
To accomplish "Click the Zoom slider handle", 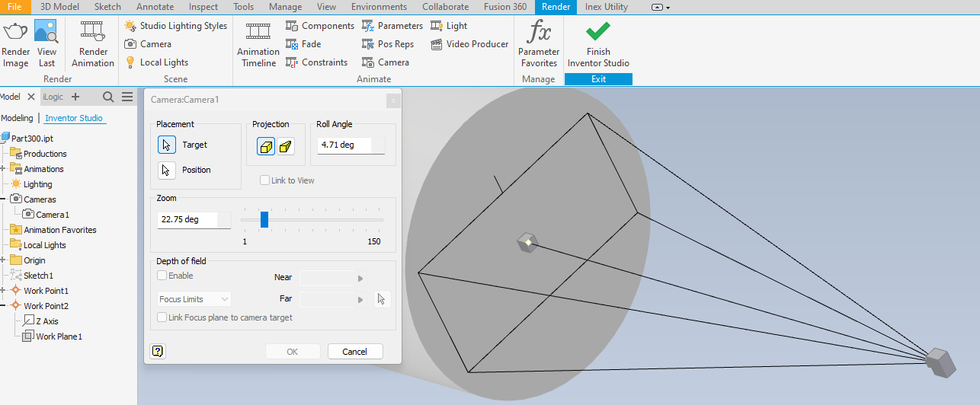I will click(x=264, y=219).
